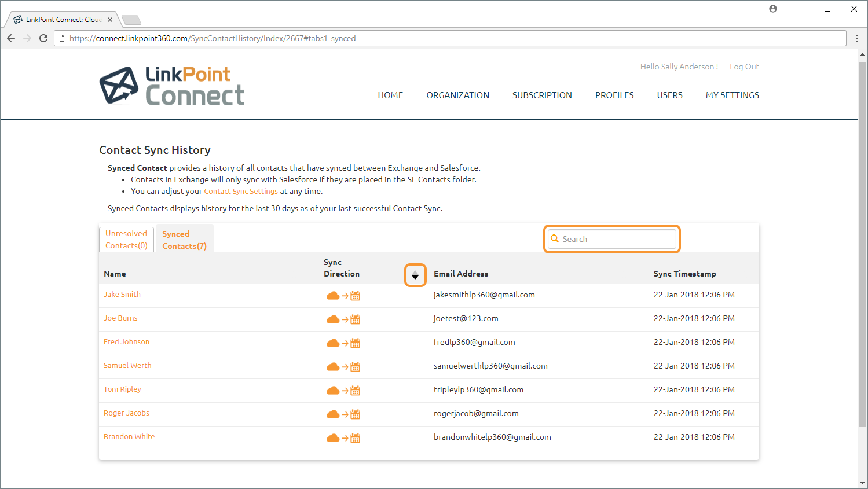Click the Contact Sync History heading
The height and width of the screenshot is (489, 868).
coord(155,150)
